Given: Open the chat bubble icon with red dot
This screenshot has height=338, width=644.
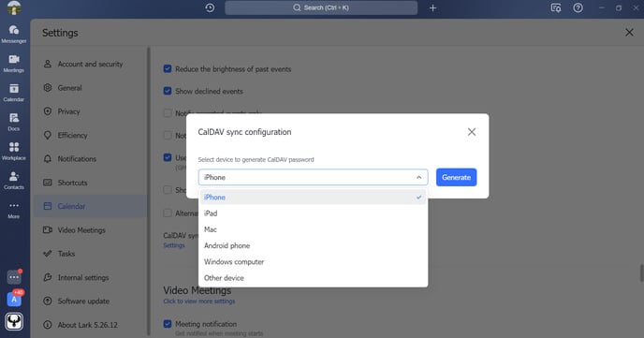Looking at the screenshot, I should click(x=14, y=277).
